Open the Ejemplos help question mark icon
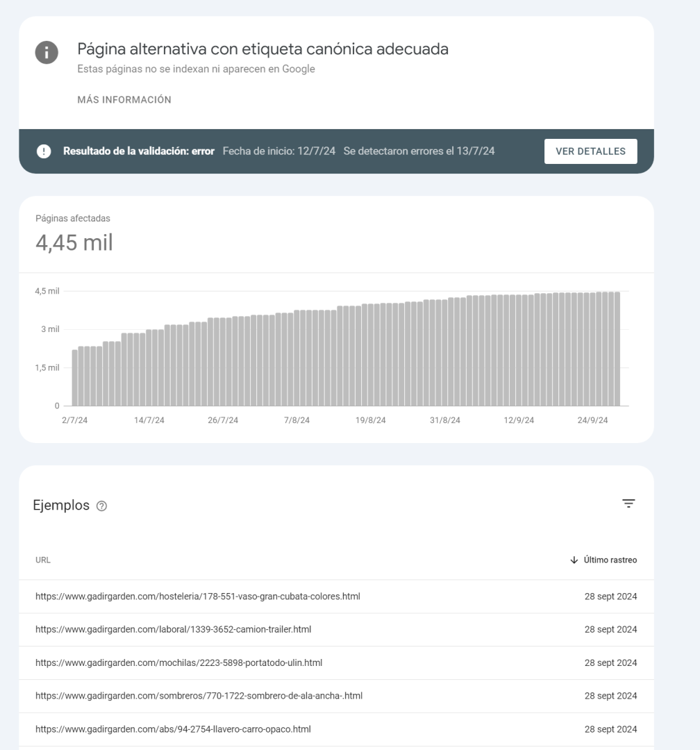 click(x=101, y=506)
